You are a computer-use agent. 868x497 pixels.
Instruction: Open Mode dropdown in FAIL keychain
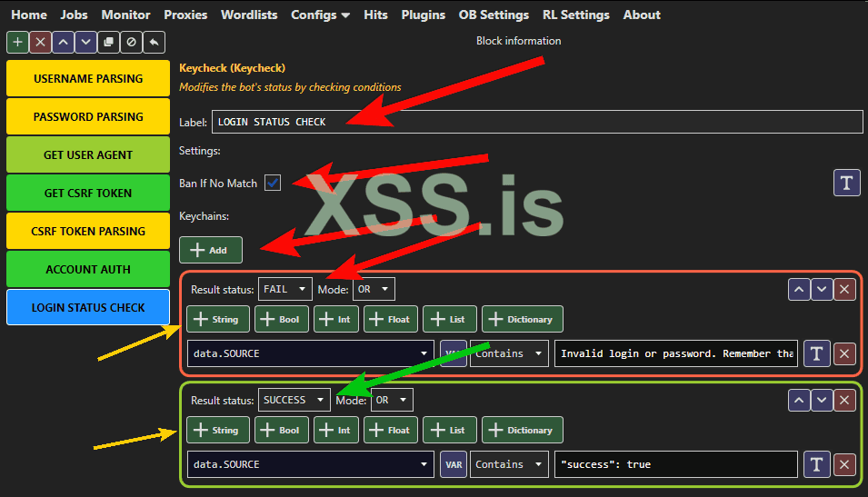click(374, 289)
